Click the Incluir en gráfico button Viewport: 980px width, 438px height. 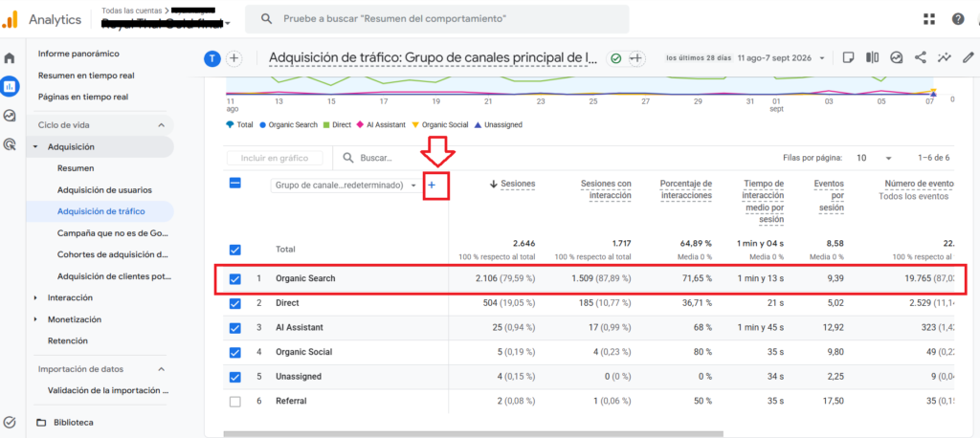tap(275, 158)
